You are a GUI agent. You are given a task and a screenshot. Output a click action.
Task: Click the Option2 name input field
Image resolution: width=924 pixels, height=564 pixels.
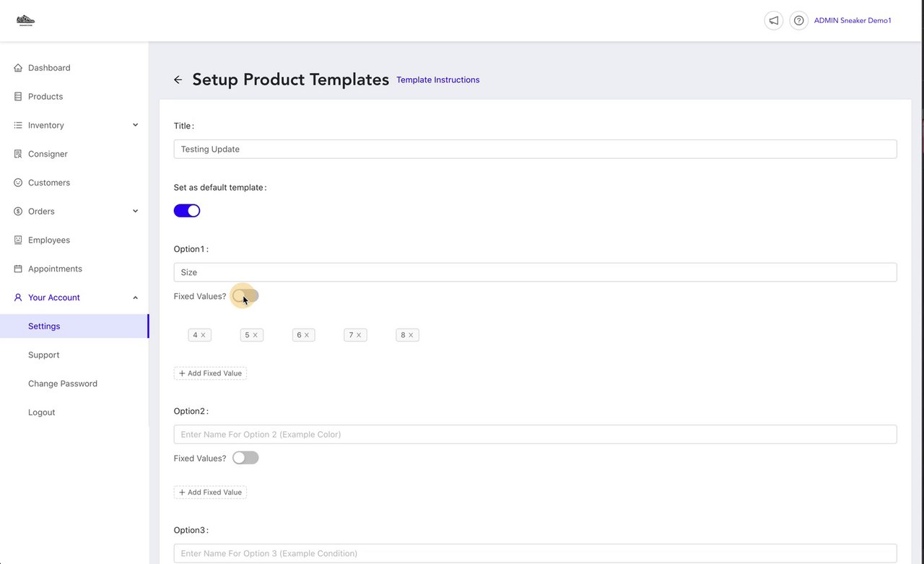coord(535,434)
